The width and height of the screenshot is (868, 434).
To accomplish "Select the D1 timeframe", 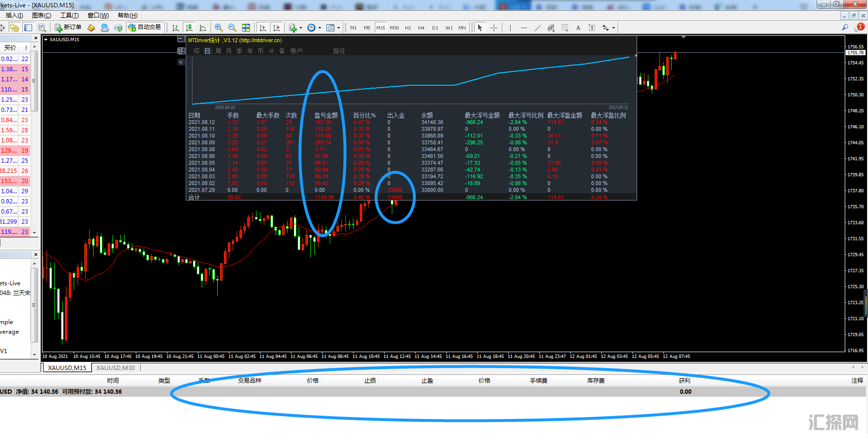I will 435,28.
